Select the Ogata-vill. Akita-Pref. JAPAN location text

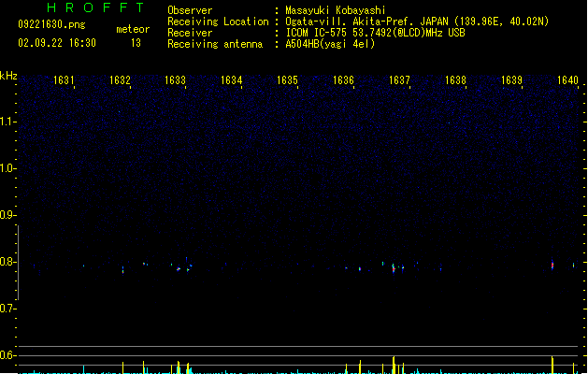pyautogui.click(x=417, y=22)
